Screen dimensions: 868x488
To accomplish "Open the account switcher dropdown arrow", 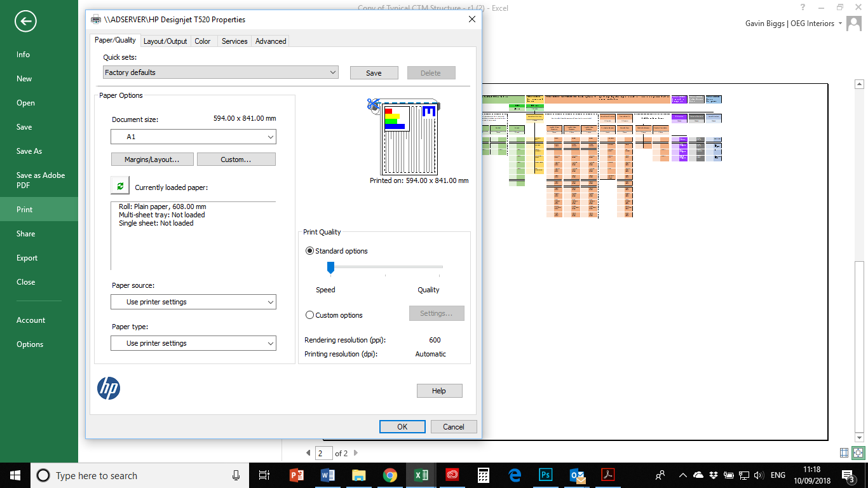I will [x=840, y=24].
